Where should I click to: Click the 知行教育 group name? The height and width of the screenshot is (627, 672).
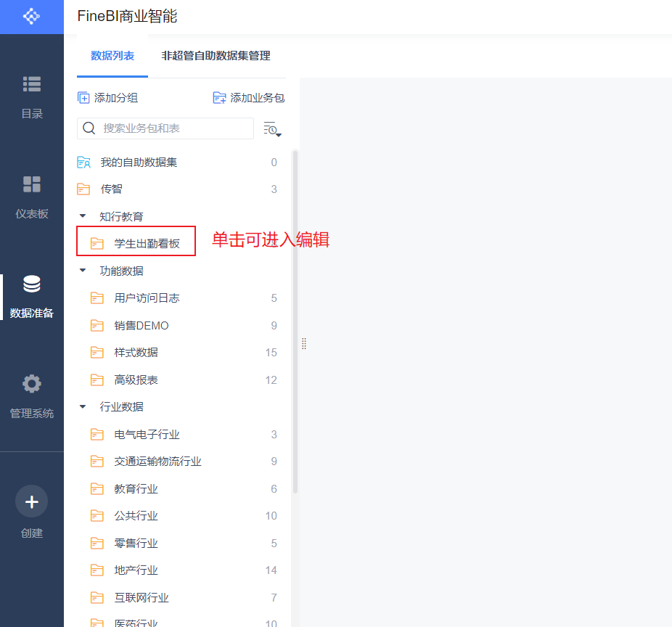121,216
